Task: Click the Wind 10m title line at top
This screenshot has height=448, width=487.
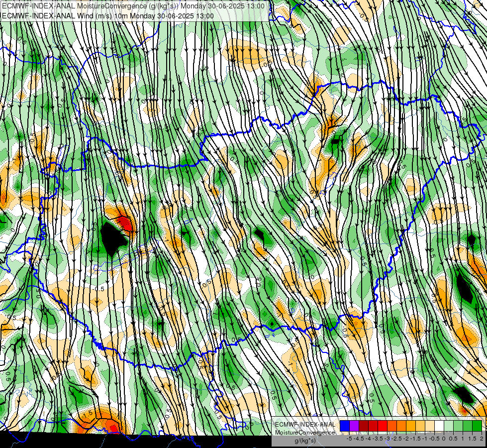Action: [108, 16]
